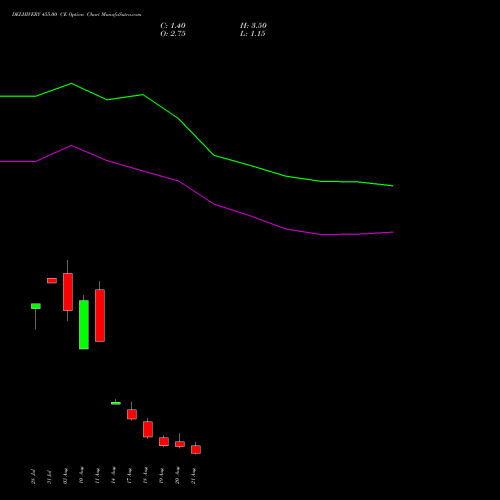Click the red candle above 20 Aug
The width and height of the screenshot is (500, 500).
coord(180,444)
